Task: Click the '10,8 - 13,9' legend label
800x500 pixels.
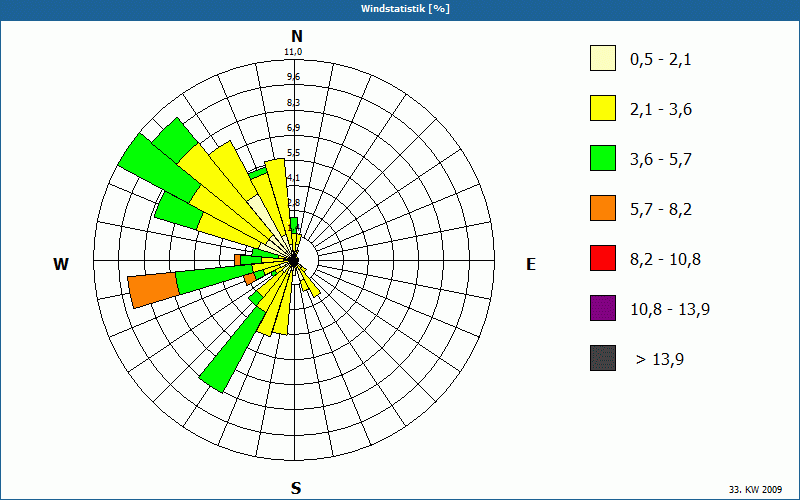Action: click(670, 310)
